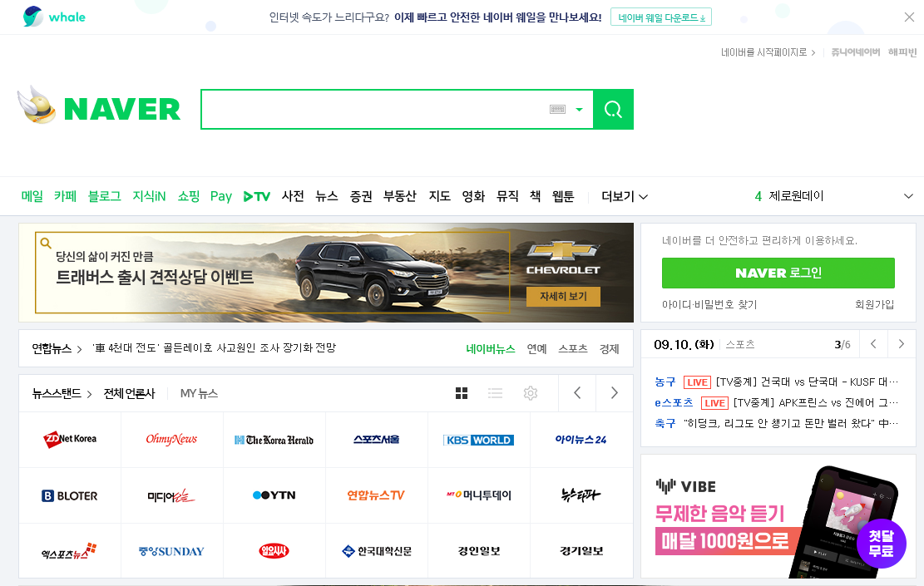Select MY 뉴스 tab
Image resolution: width=924 pixels, height=586 pixels.
(199, 393)
